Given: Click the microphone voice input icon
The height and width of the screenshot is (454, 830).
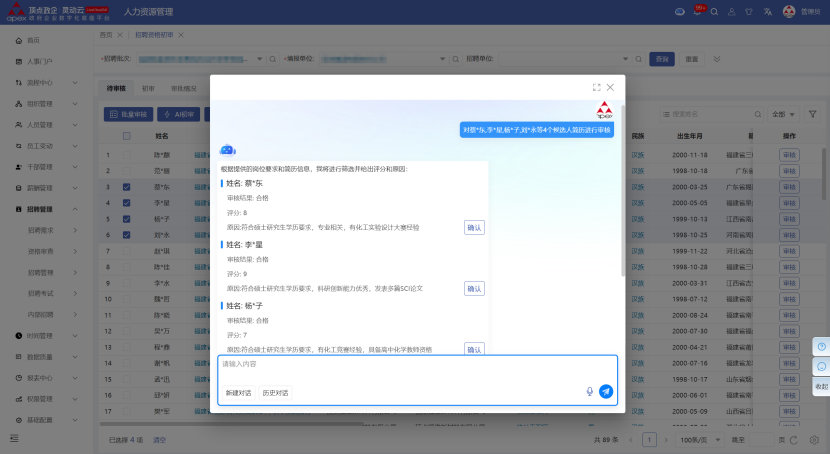Looking at the screenshot, I should click(590, 392).
